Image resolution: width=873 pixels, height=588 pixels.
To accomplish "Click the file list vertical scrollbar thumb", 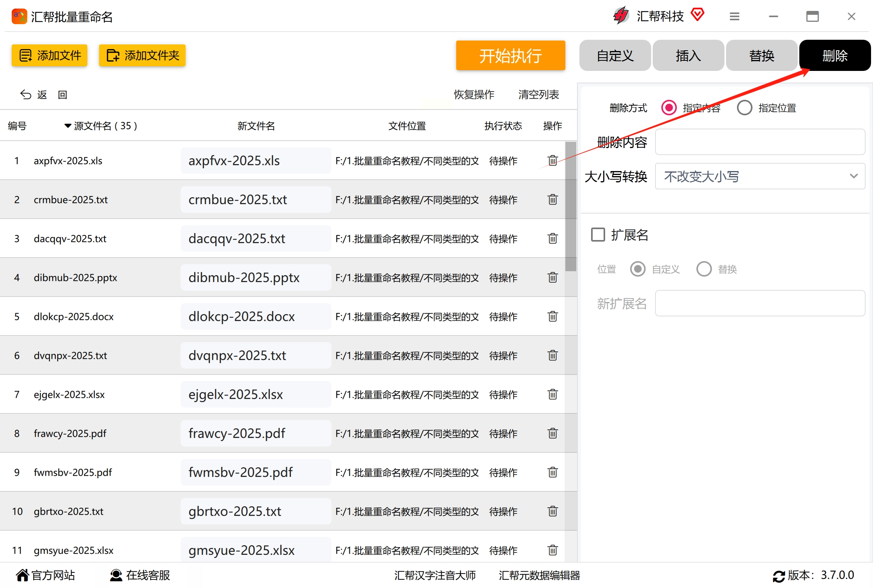I will tap(570, 207).
